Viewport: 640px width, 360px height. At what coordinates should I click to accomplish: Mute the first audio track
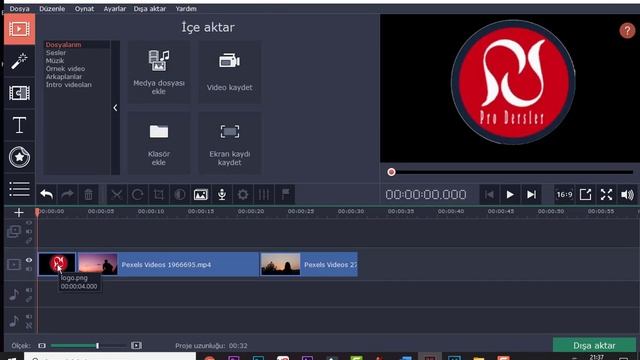(29, 290)
